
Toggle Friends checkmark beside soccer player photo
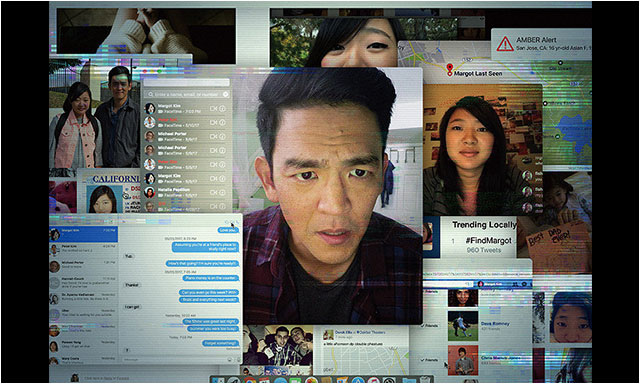coord(431,326)
